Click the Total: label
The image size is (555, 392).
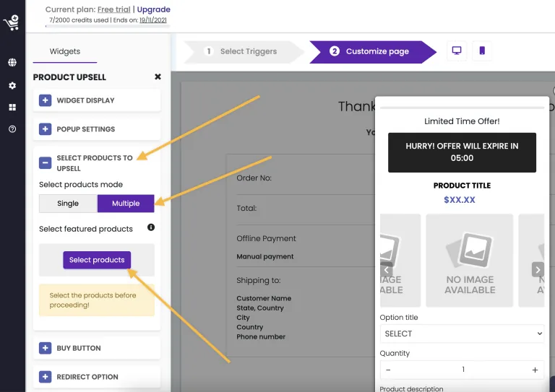246,208
